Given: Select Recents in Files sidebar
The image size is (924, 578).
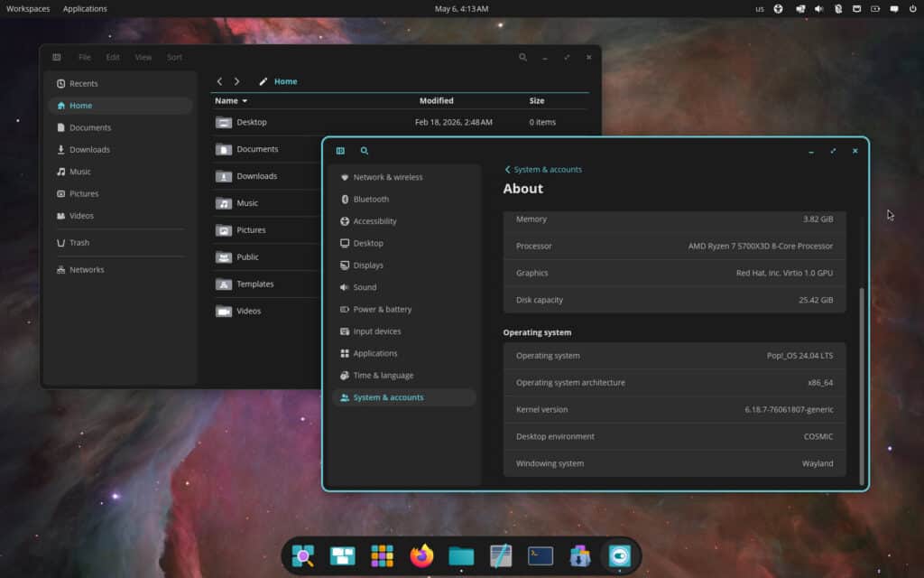Looking at the screenshot, I should 120,84.
